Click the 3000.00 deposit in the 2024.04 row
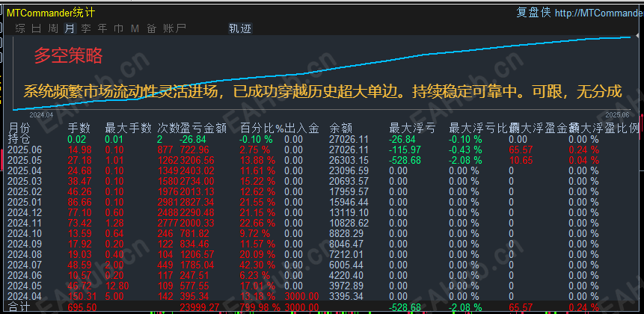The height and width of the screenshot is (314, 644). 301,296
